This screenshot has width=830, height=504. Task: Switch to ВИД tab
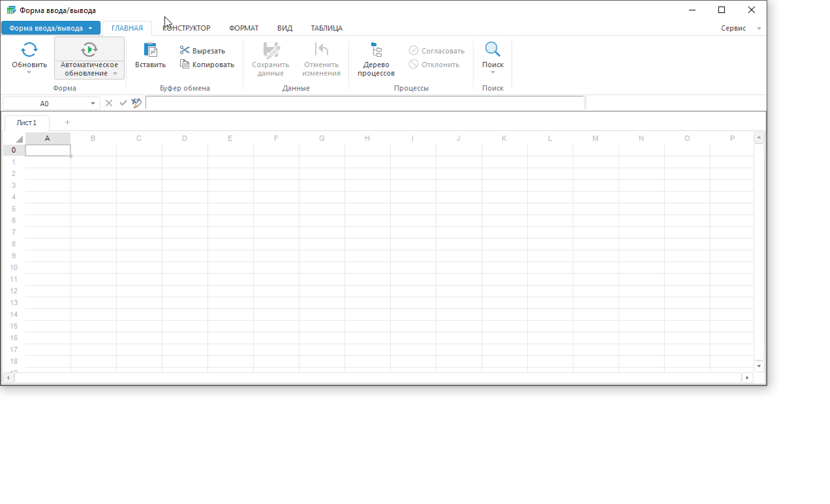tap(284, 28)
